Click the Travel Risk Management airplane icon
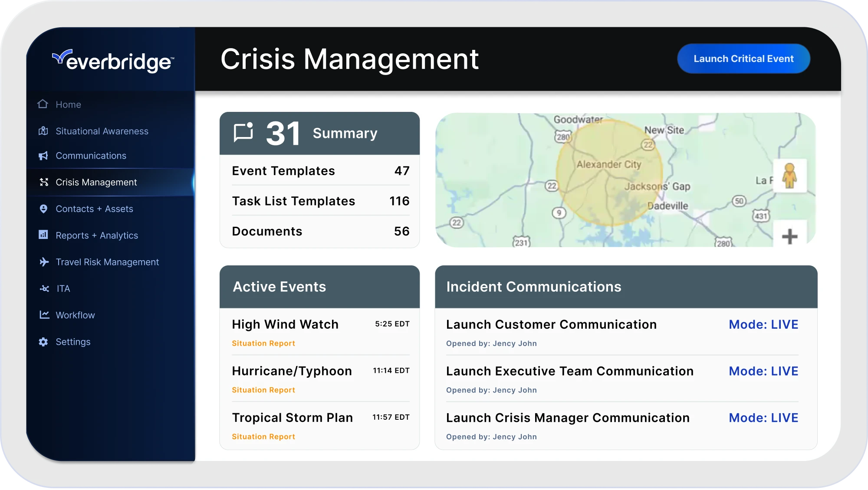 (44, 262)
